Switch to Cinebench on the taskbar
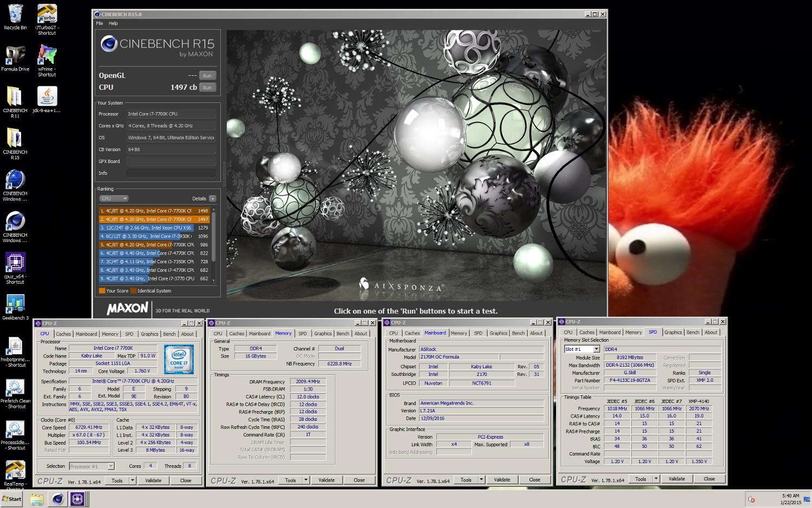The height and width of the screenshot is (508, 812). coord(57,499)
